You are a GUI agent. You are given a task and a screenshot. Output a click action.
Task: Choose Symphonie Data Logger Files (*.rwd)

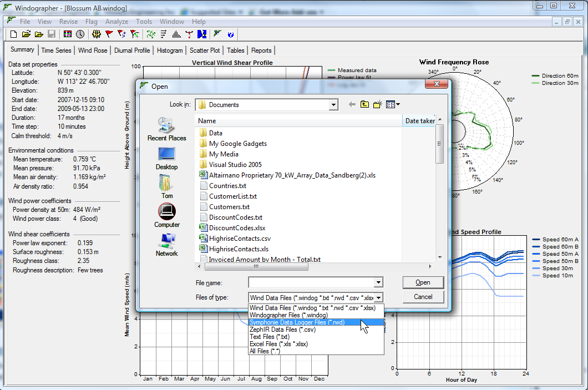tap(317, 322)
